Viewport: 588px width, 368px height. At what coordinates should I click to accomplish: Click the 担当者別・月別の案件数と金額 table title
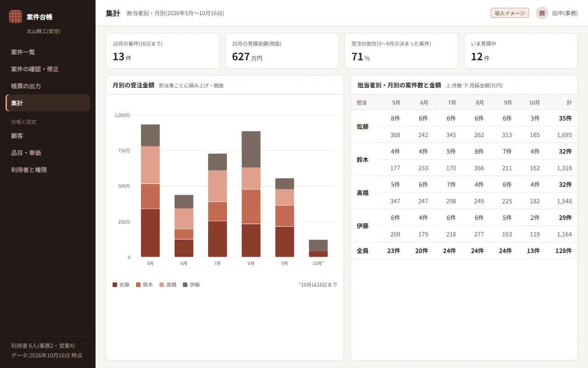[399, 85]
